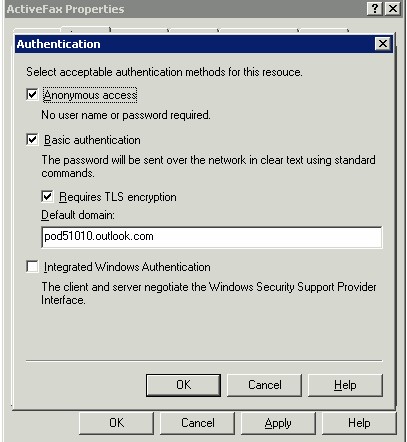Click Cancel on ActiveFax Properties window

(x=198, y=423)
